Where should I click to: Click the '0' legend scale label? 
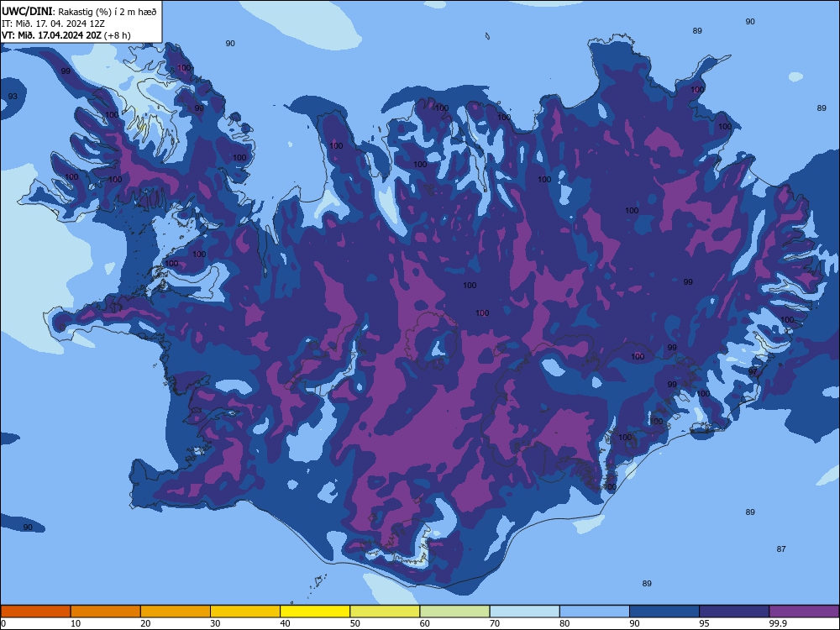click(3, 623)
